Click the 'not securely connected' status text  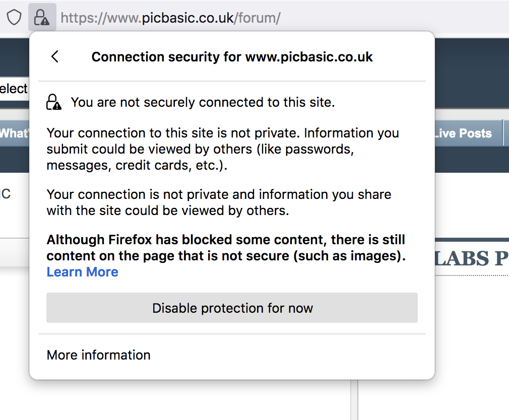(x=203, y=103)
